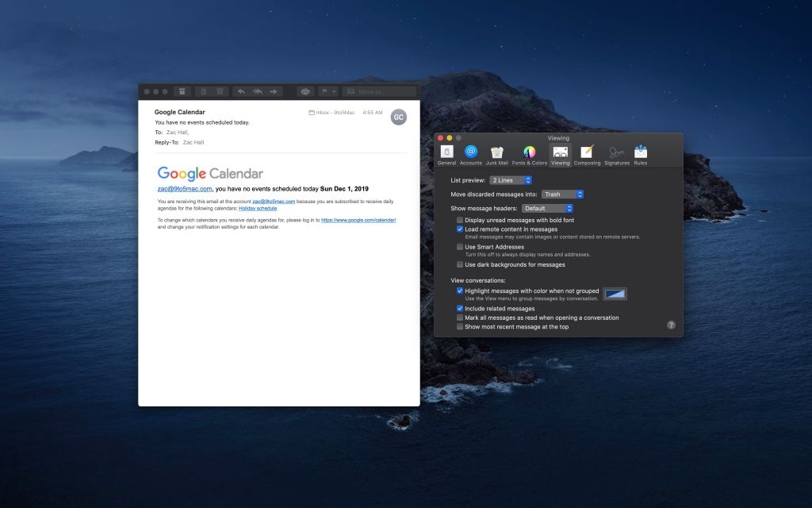Click the Move to field in mail toolbar
Image resolution: width=812 pixels, height=508 pixels.
coord(379,92)
